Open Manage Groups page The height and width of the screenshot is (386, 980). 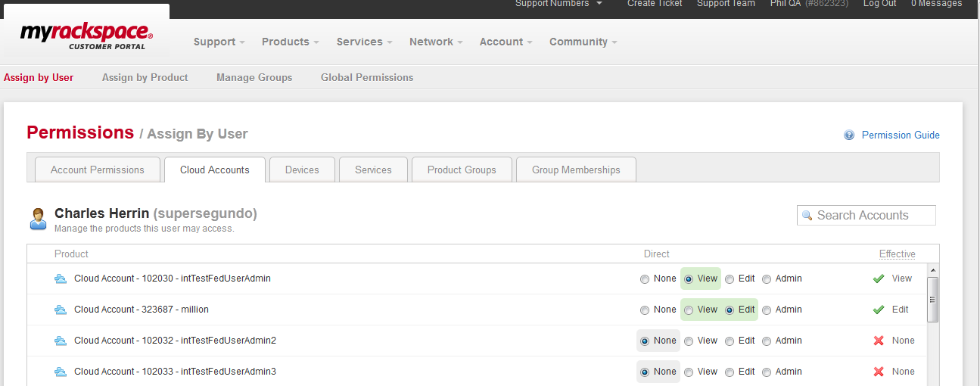(x=254, y=77)
